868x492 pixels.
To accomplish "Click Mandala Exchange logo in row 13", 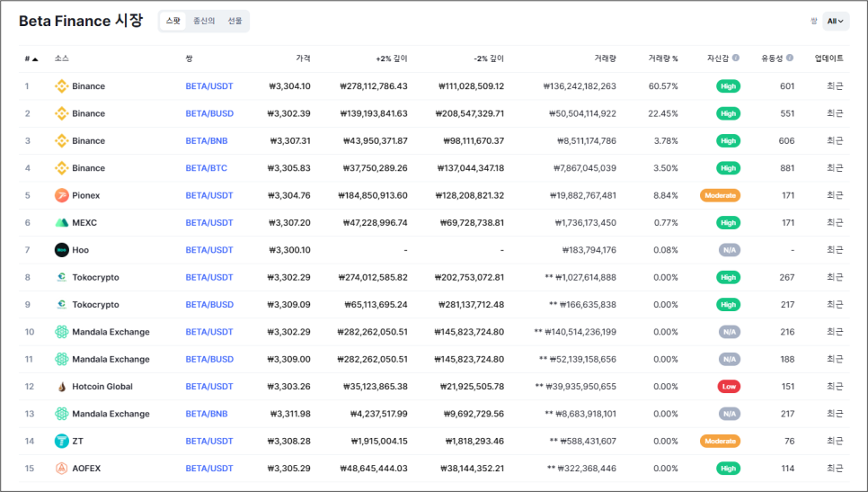I will click(x=61, y=414).
